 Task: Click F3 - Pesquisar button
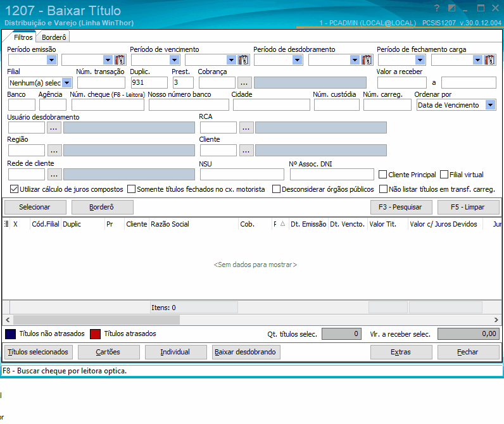click(x=401, y=207)
